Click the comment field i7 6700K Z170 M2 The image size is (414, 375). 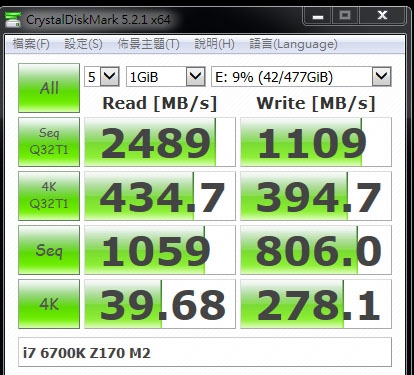[x=205, y=352]
